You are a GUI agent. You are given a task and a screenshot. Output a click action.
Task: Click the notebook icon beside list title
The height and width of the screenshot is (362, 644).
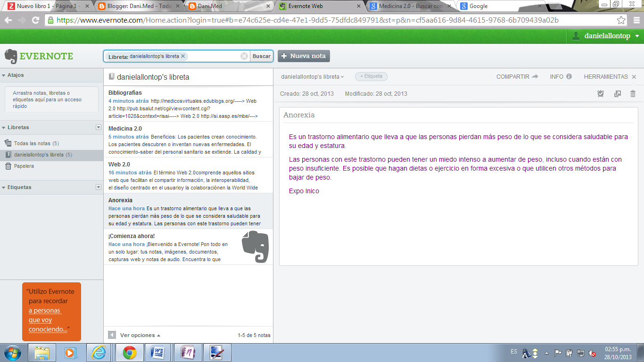pos(111,76)
